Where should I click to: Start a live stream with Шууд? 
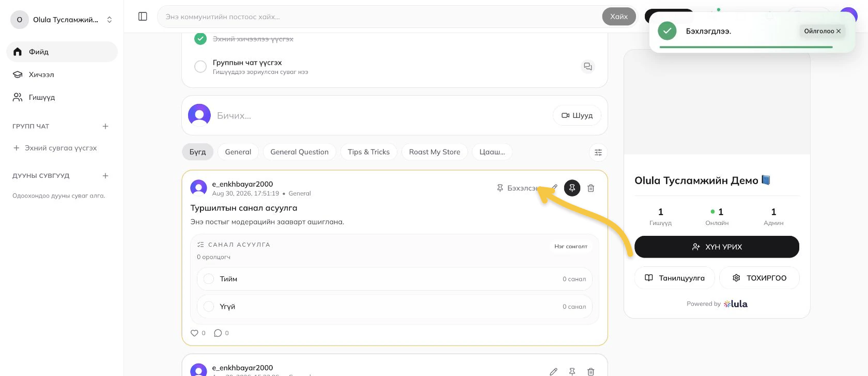tap(577, 115)
